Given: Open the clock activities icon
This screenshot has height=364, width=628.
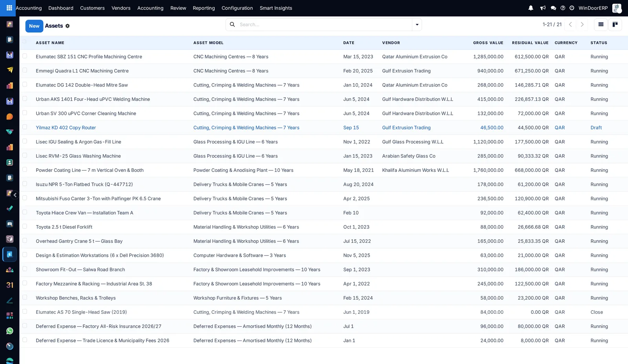Looking at the screenshot, I should coord(572,8).
